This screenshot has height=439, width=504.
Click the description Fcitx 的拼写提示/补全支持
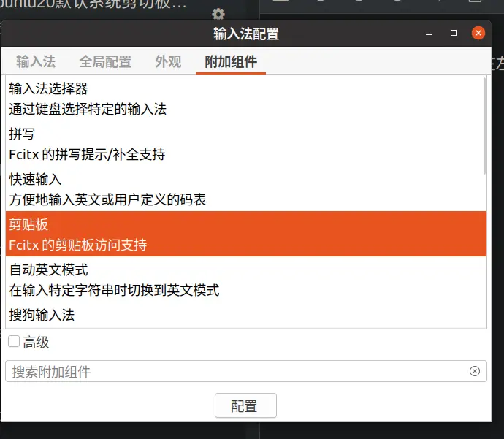pyautogui.click(x=87, y=155)
